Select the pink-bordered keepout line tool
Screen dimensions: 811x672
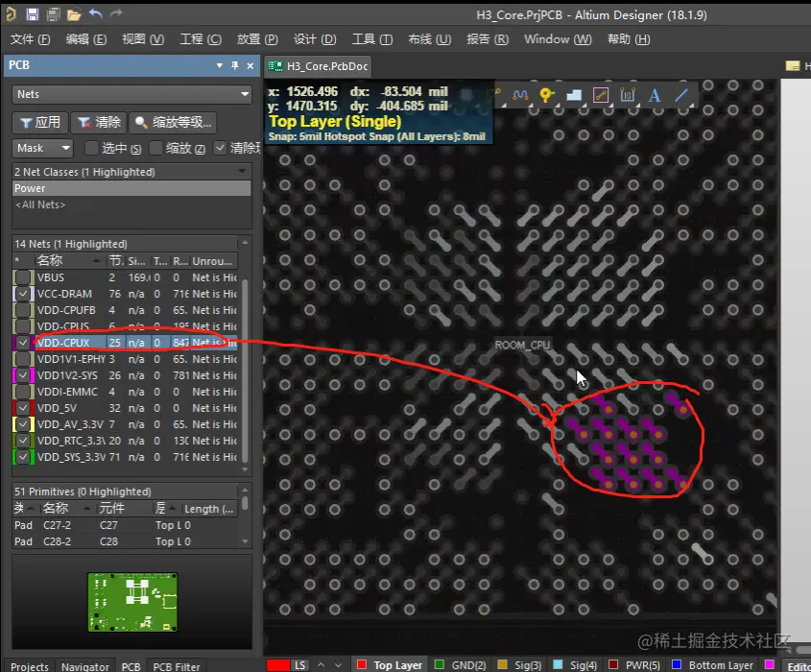click(601, 95)
